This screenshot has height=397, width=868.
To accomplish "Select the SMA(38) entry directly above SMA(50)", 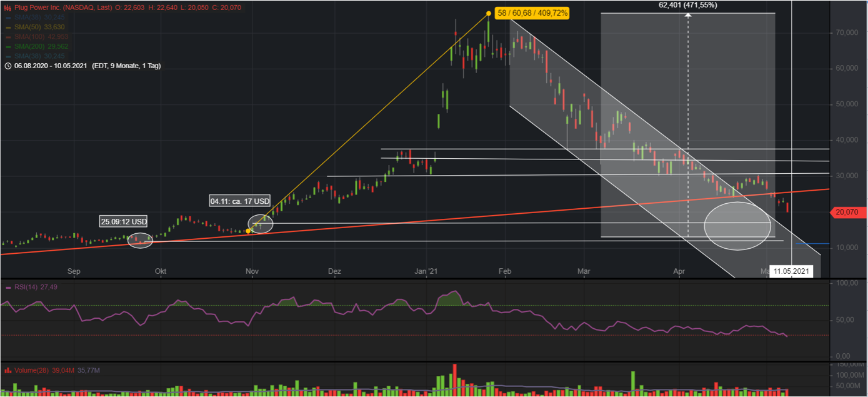I will [x=39, y=18].
